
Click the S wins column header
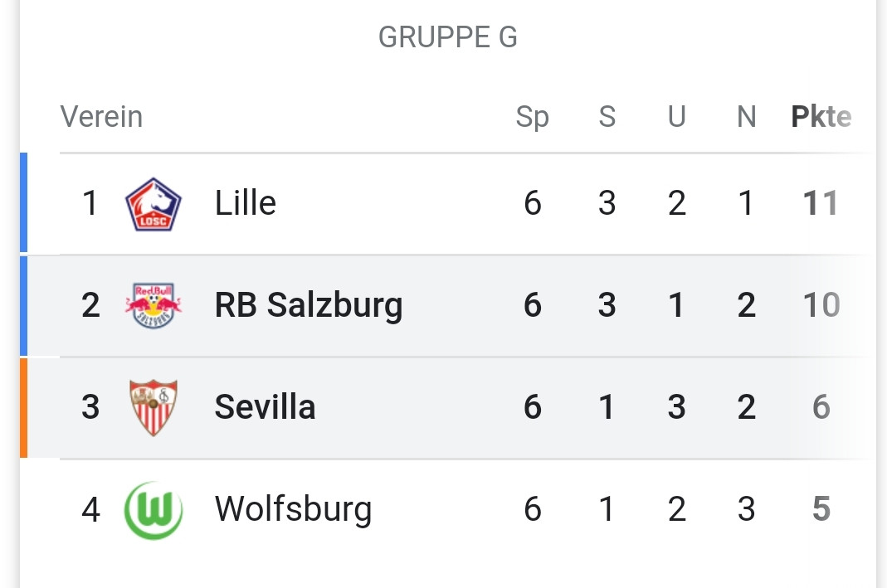[x=607, y=117]
